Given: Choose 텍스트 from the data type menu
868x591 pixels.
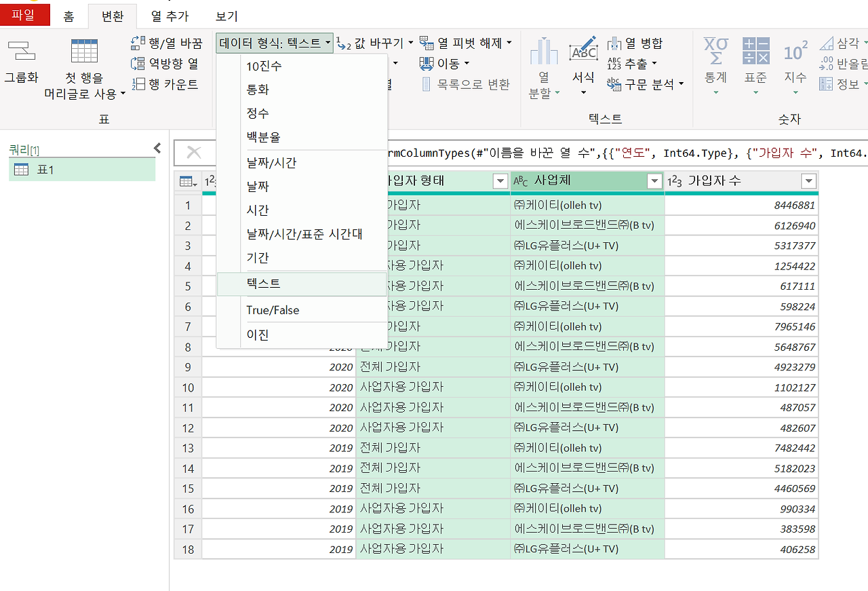Looking at the screenshot, I should coord(302,284).
